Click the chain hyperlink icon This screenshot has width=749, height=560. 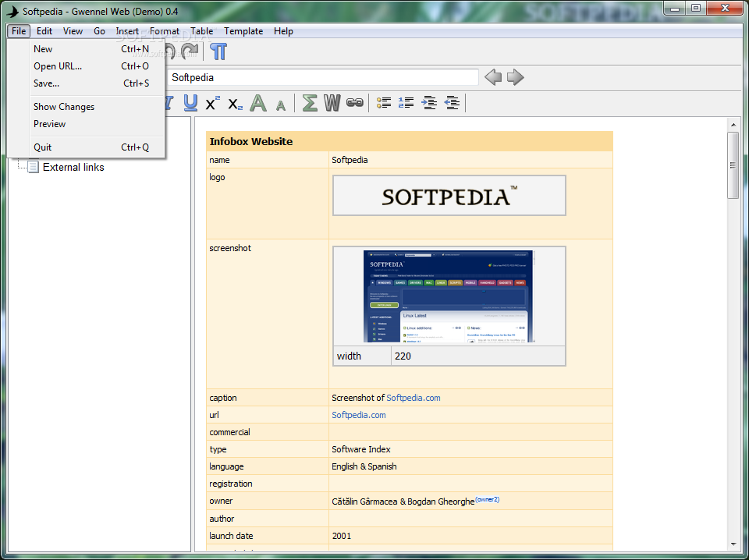(355, 102)
